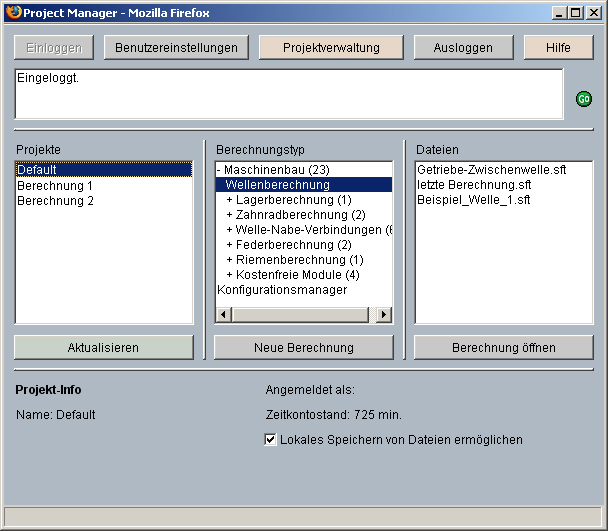Click the Firefox icon in title bar
Image resolution: width=608 pixels, height=531 pixels.
pos(13,13)
